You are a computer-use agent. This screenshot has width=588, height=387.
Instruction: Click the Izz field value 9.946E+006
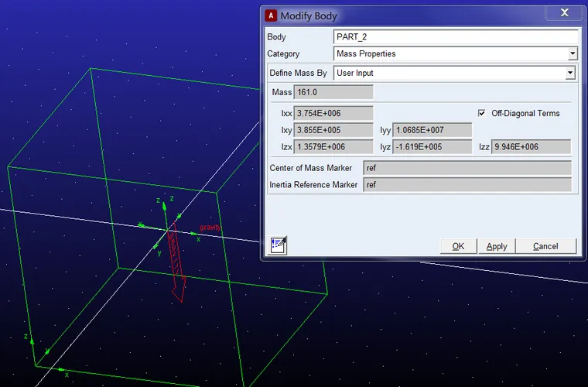pos(531,147)
